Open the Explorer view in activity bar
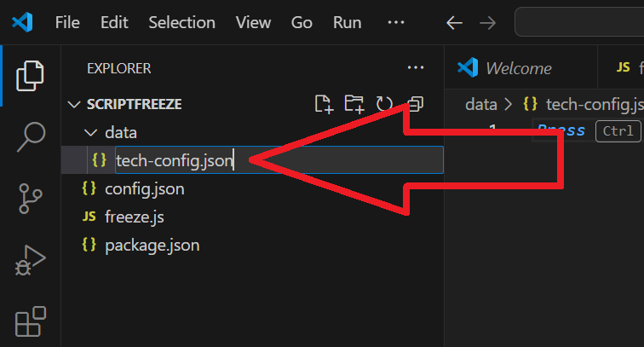The image size is (644, 347). tap(30, 76)
